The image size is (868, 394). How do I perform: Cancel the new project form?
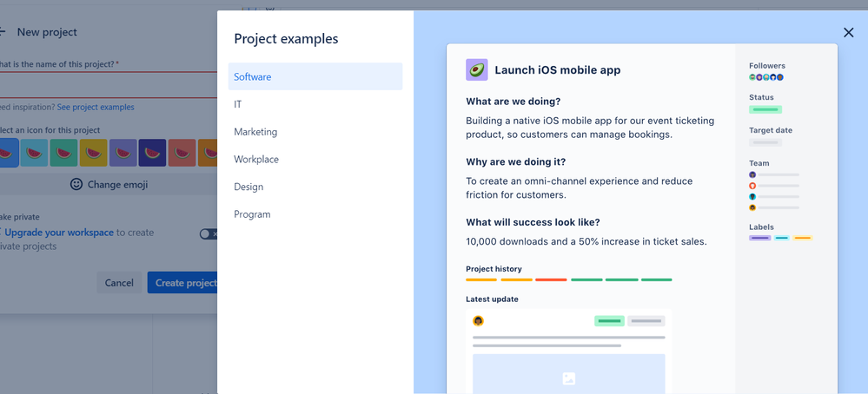point(119,282)
